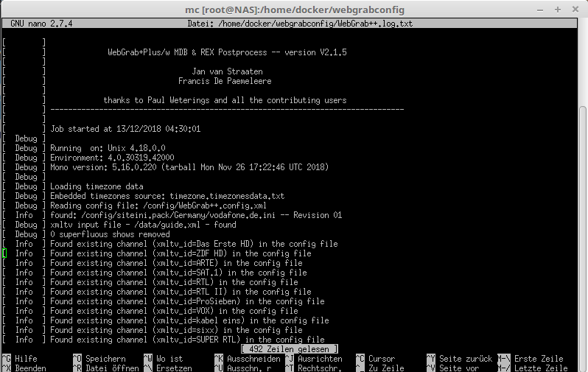The width and height of the screenshot is (588, 372).
Task: Click the xmltv_id=RTL) line
Action: point(175,282)
